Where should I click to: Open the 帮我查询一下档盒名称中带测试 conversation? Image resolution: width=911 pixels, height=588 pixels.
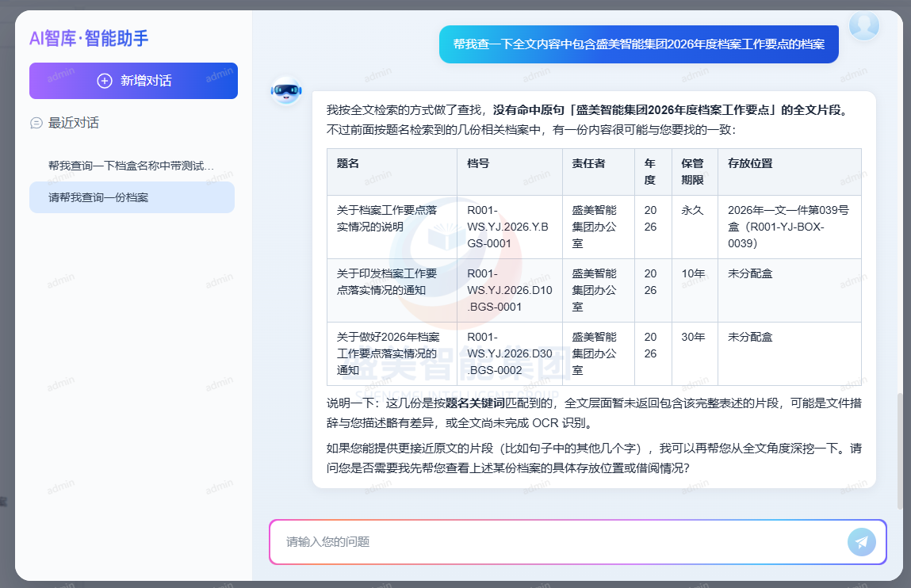tap(132, 166)
